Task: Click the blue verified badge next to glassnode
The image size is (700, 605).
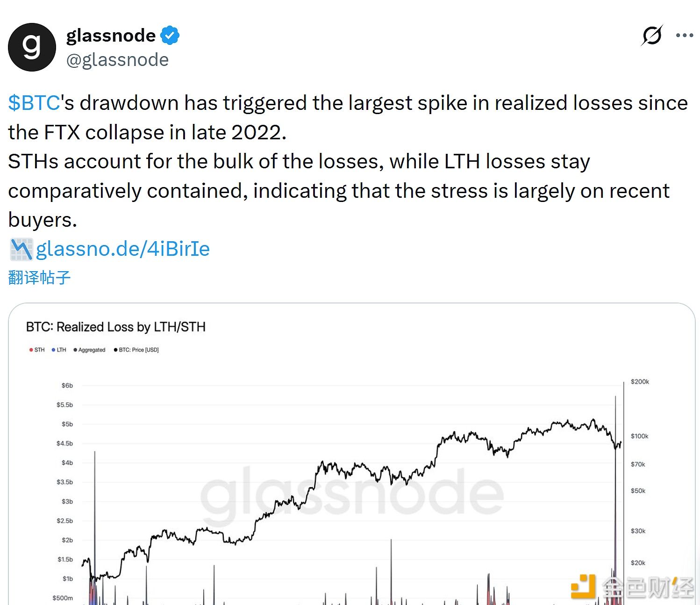Action: click(x=170, y=34)
